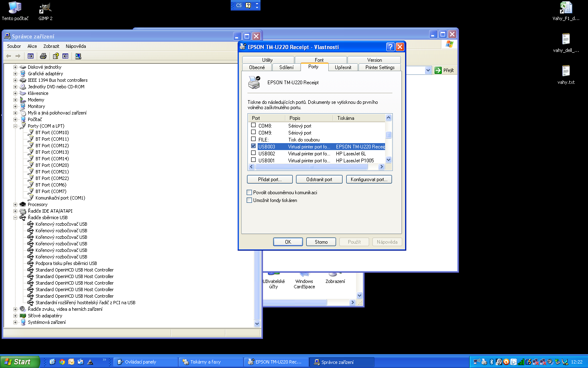
Task: Switch to the Obecné tab
Action: [x=257, y=67]
